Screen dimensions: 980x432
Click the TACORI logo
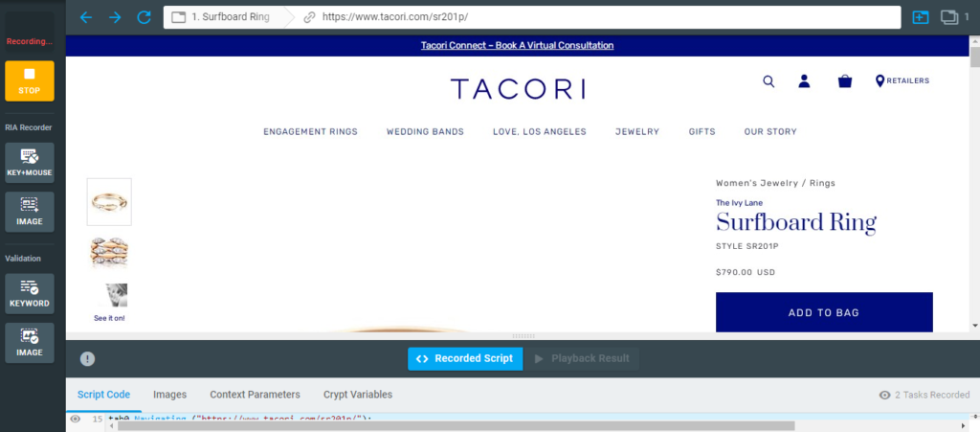[x=518, y=89]
